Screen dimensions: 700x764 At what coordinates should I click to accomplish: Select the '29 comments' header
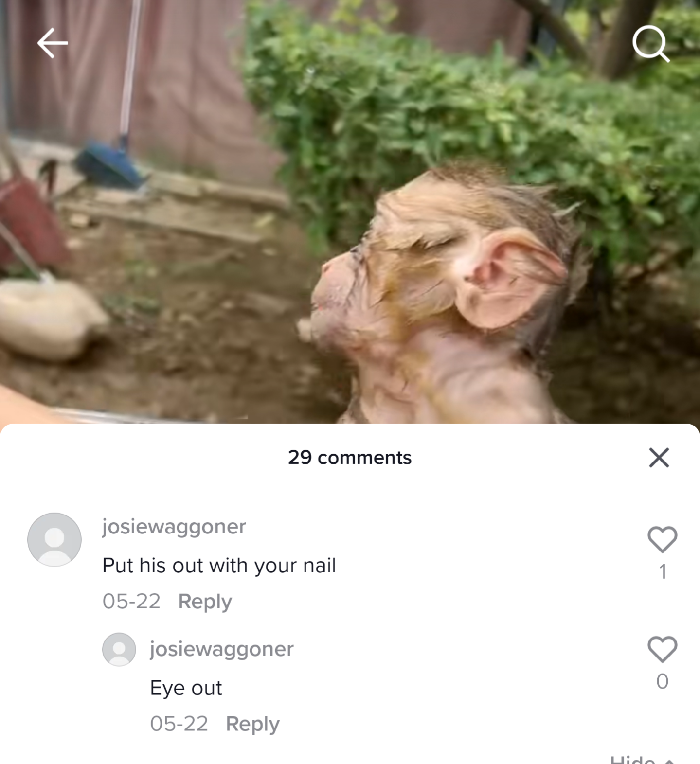click(350, 458)
